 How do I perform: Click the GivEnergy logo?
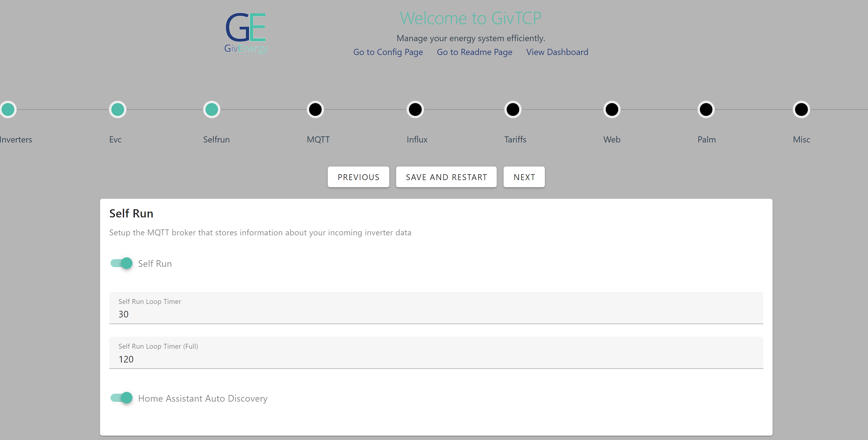[x=246, y=33]
